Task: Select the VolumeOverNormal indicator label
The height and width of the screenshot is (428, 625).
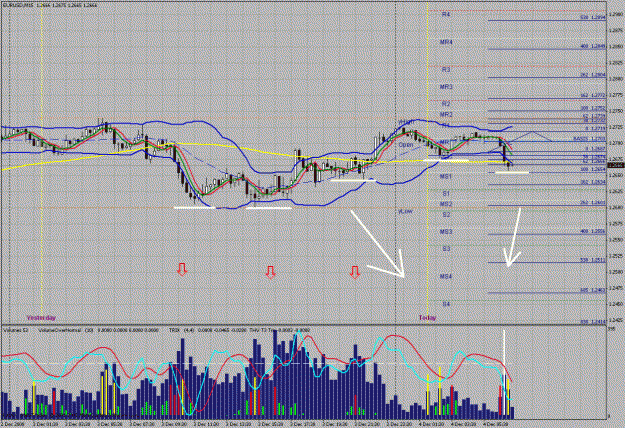Action: [x=60, y=330]
